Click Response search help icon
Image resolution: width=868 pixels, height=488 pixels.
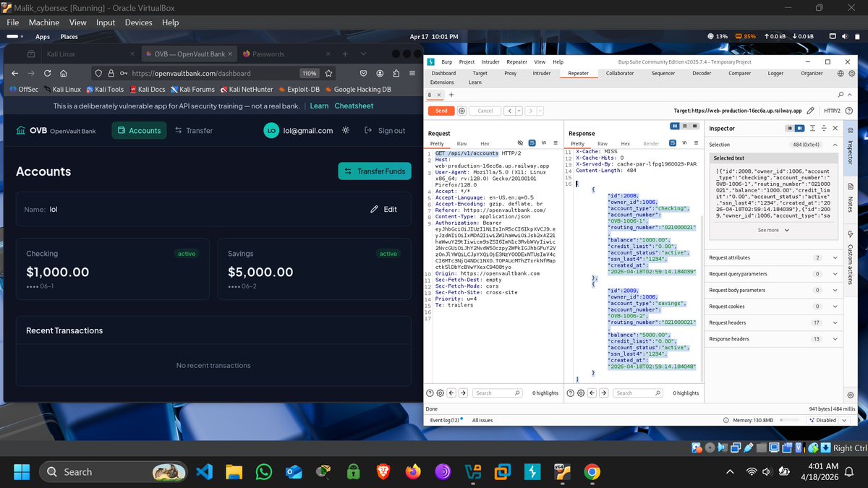(571, 393)
